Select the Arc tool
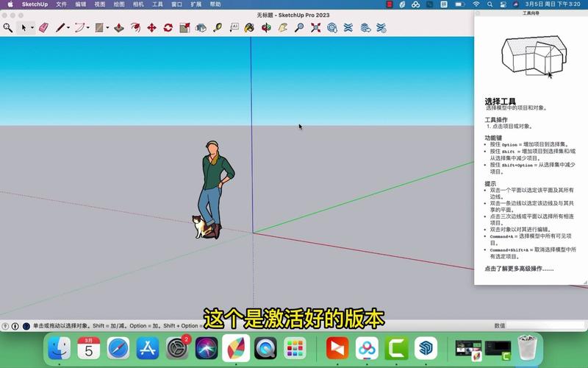Image resolution: width=588 pixels, height=368 pixels. click(79, 28)
